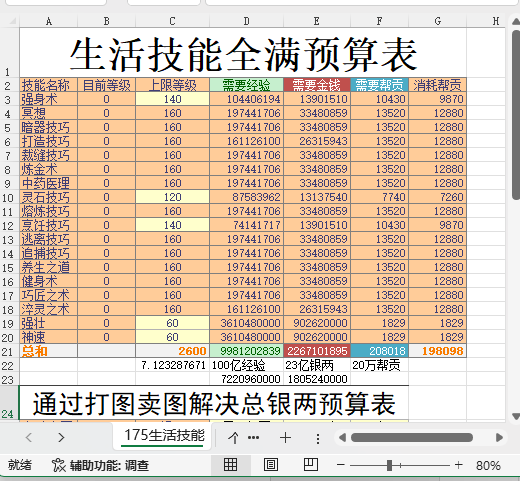Screen dimensions: 520x481
Task: Click the 80% zoom level
Action: pyautogui.click(x=488, y=465)
